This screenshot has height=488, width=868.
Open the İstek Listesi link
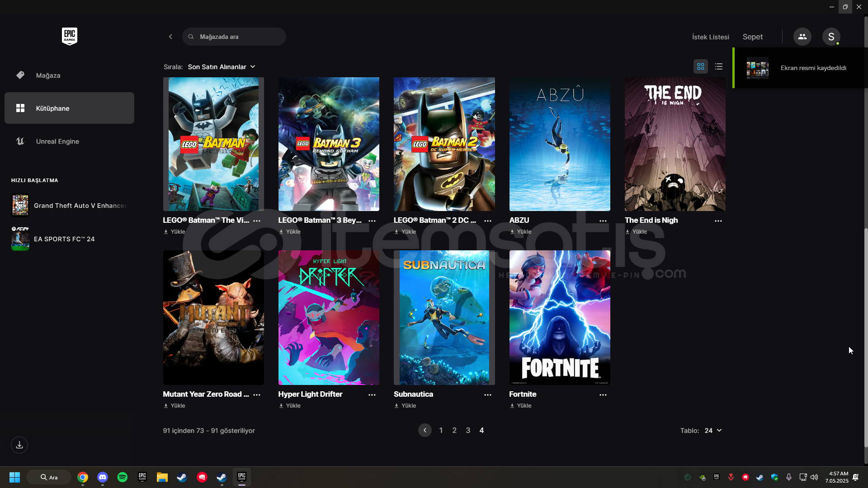(x=710, y=37)
